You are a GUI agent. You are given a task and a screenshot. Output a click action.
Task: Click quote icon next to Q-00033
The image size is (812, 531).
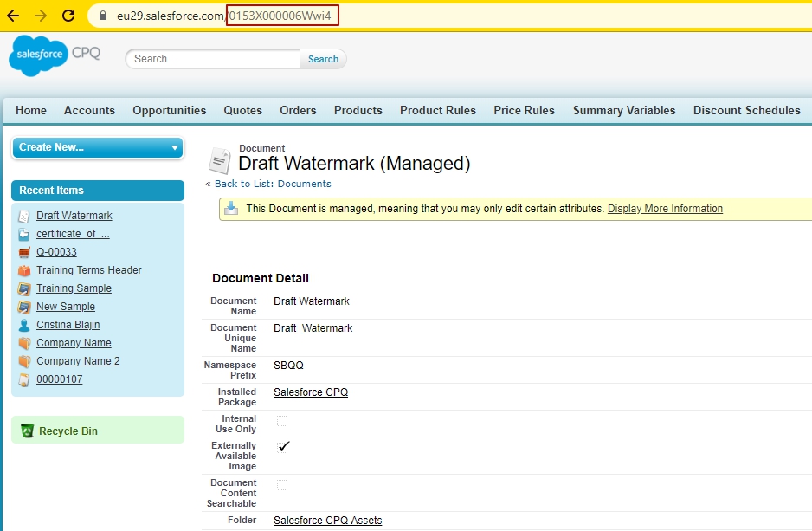(24, 252)
